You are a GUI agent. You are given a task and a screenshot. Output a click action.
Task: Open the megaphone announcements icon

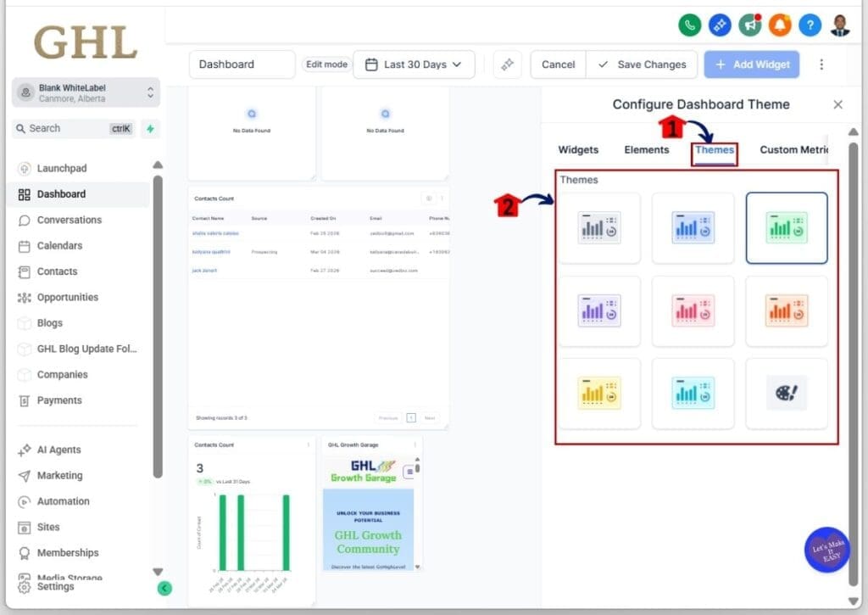tap(749, 25)
